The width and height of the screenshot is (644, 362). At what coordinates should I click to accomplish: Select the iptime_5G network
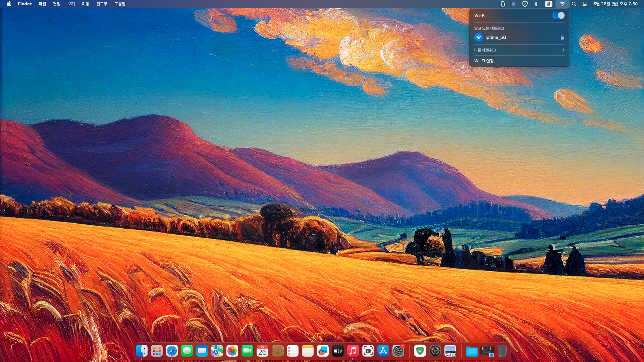[519, 37]
